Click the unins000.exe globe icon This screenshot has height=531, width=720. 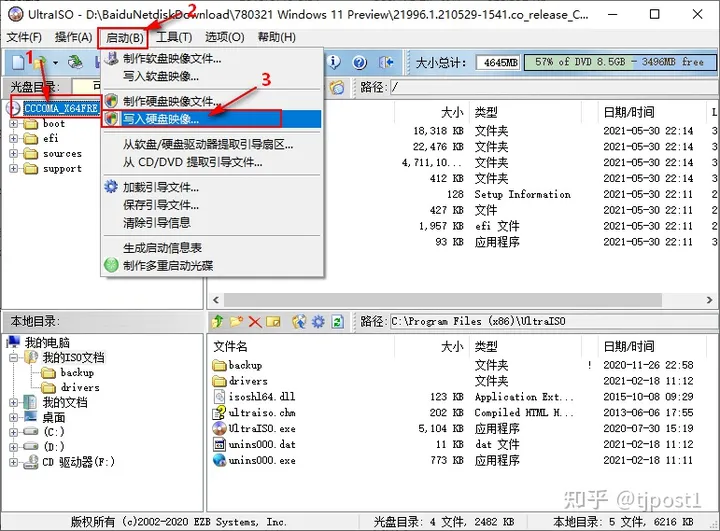(219, 460)
